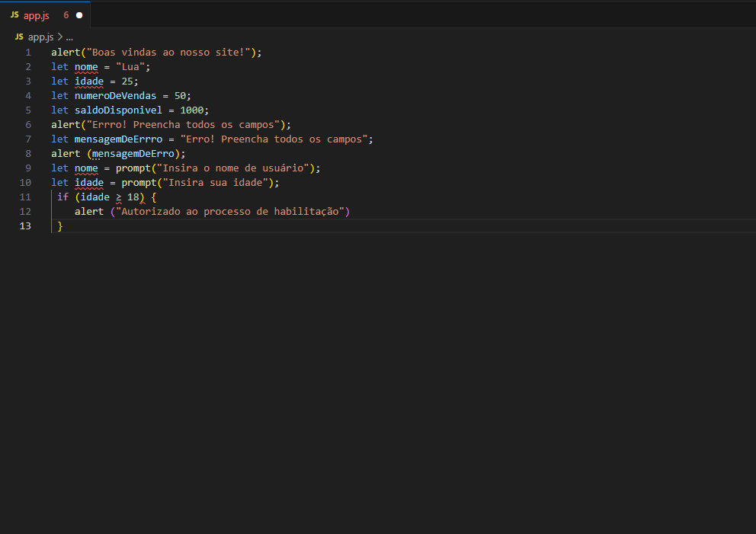Click the prompt call on line 10
The width and height of the screenshot is (756, 534).
click(x=139, y=183)
